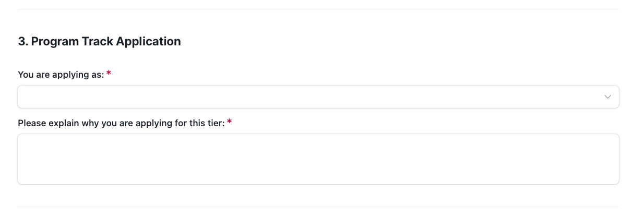644x217 pixels.
Task: Focus the tier explanation text area
Action: pyautogui.click(x=318, y=159)
